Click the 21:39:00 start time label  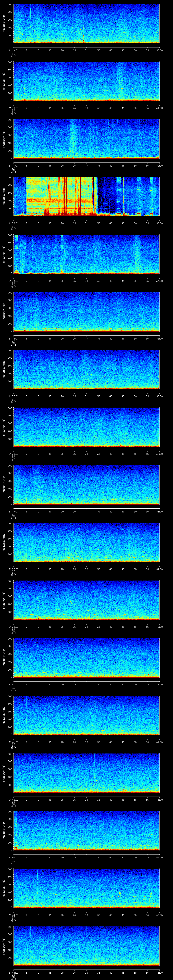point(13,627)
